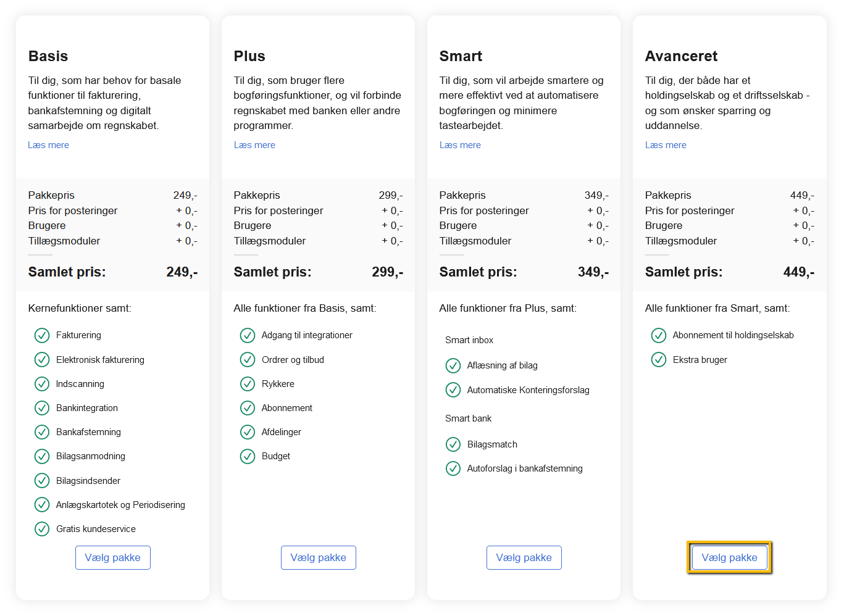
Task: Click the checkmark beside Elektronisk fakturering
Action: pyautogui.click(x=41, y=359)
